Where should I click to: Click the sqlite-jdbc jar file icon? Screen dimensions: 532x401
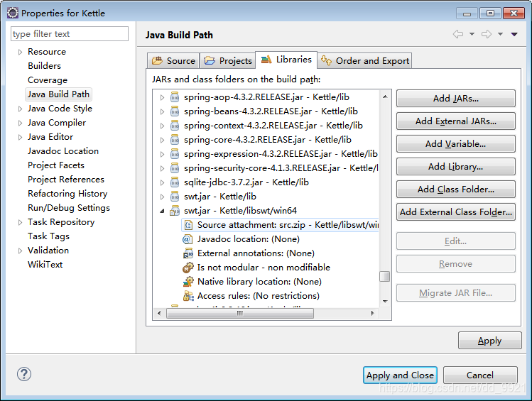click(x=175, y=182)
